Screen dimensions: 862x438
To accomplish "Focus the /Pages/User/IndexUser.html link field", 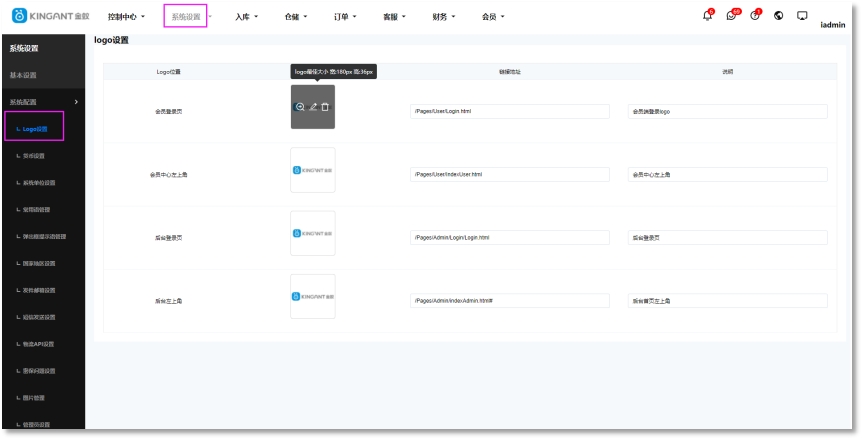I will 510,175.
